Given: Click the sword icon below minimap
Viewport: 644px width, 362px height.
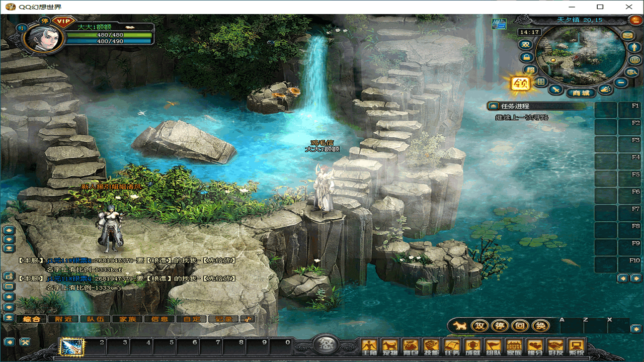Looking at the screenshot, I should 556,89.
